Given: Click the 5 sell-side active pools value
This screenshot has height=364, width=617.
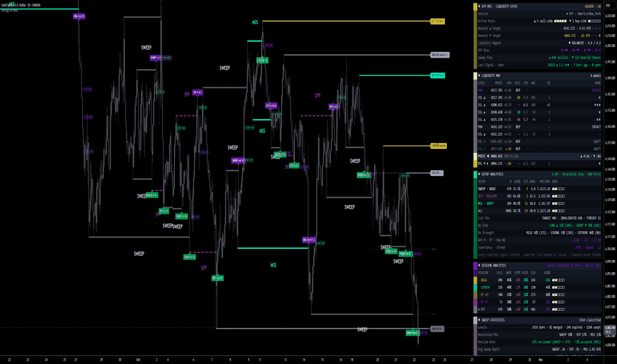Looking at the screenshot, I should point(550,21).
